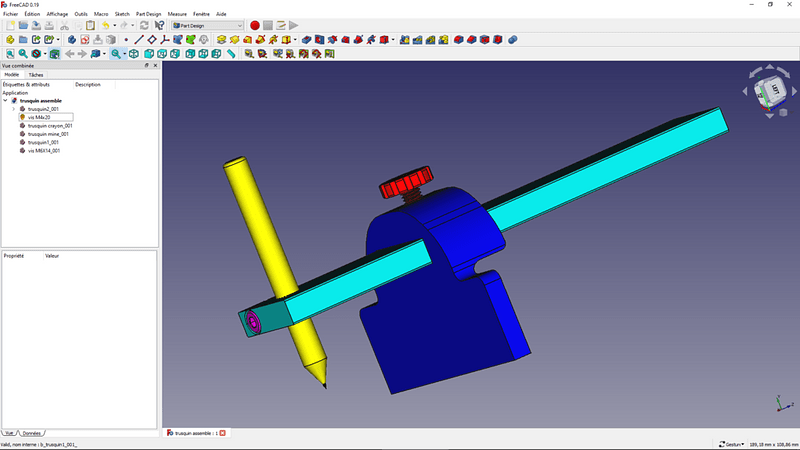
Task: Close the trusquin assemble document tab
Action: click(x=222, y=433)
